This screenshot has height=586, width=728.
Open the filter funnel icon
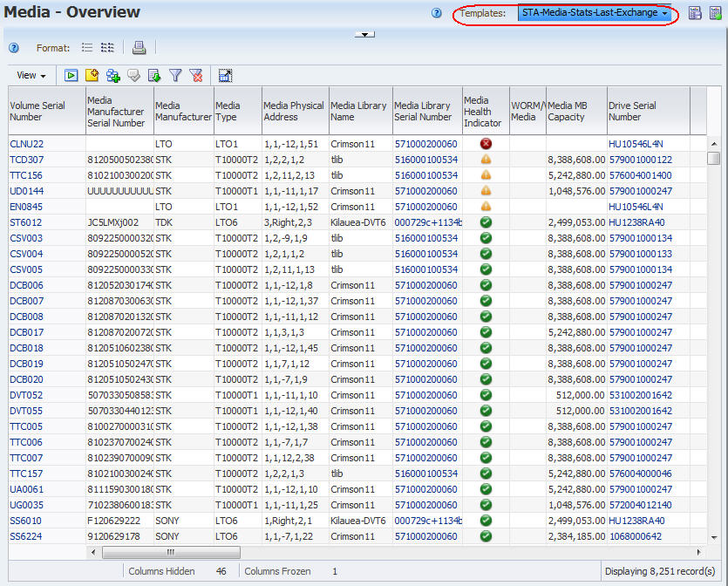click(175, 75)
